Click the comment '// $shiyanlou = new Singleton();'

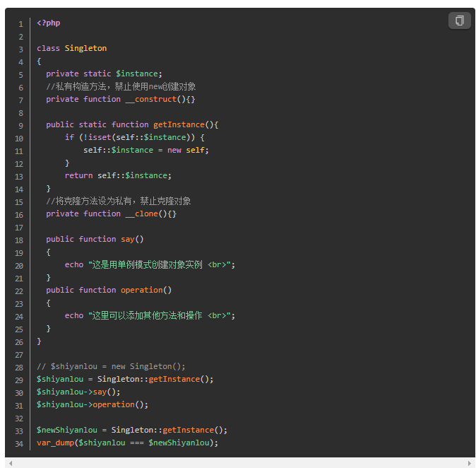[x=111, y=366]
